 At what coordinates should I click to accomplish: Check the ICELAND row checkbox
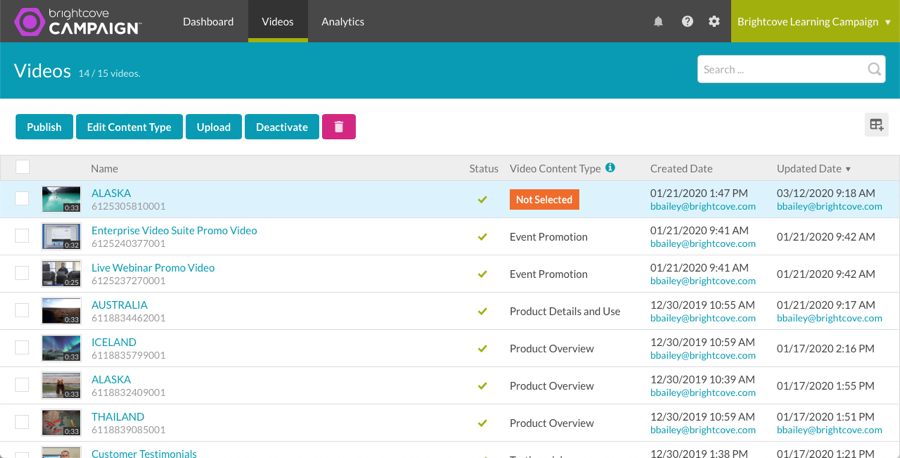22,348
